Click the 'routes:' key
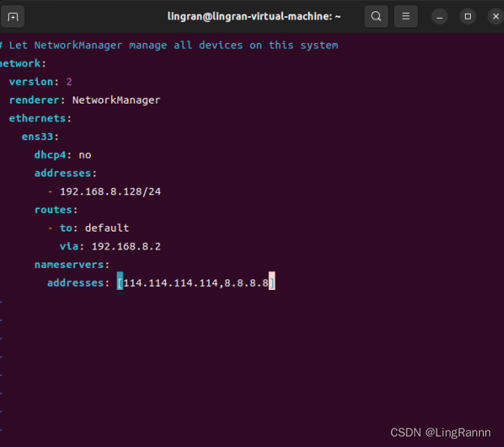The image size is (504, 447). (x=56, y=210)
